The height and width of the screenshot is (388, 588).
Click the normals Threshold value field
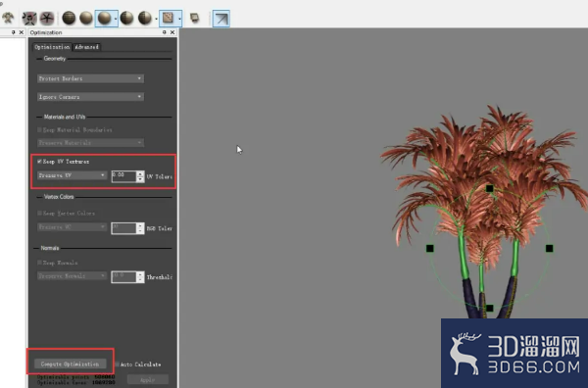[x=123, y=276]
